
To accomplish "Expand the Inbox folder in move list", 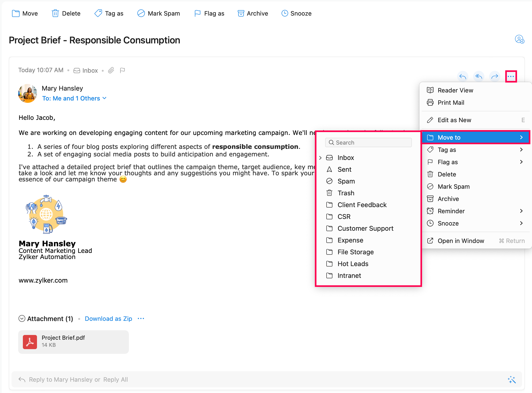I will tap(320, 158).
